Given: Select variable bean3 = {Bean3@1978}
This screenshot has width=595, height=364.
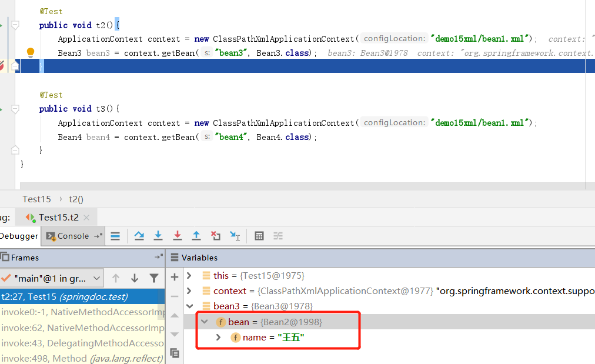Looking at the screenshot, I should (x=263, y=306).
